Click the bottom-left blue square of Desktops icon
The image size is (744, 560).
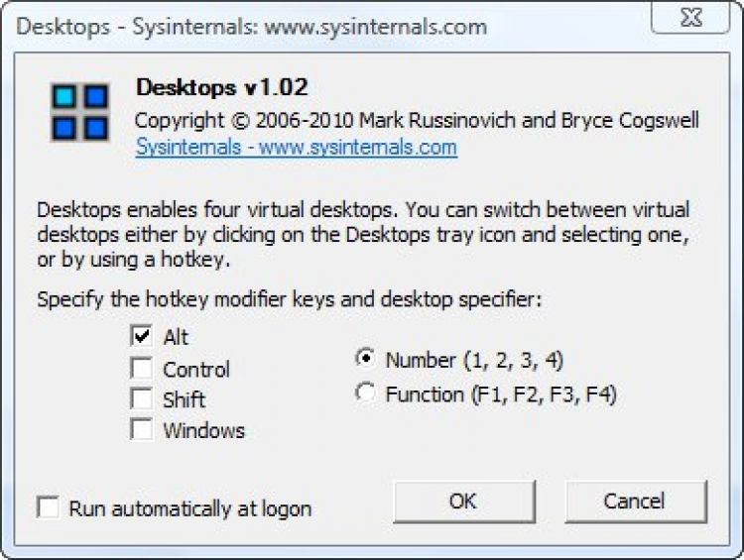(x=66, y=127)
